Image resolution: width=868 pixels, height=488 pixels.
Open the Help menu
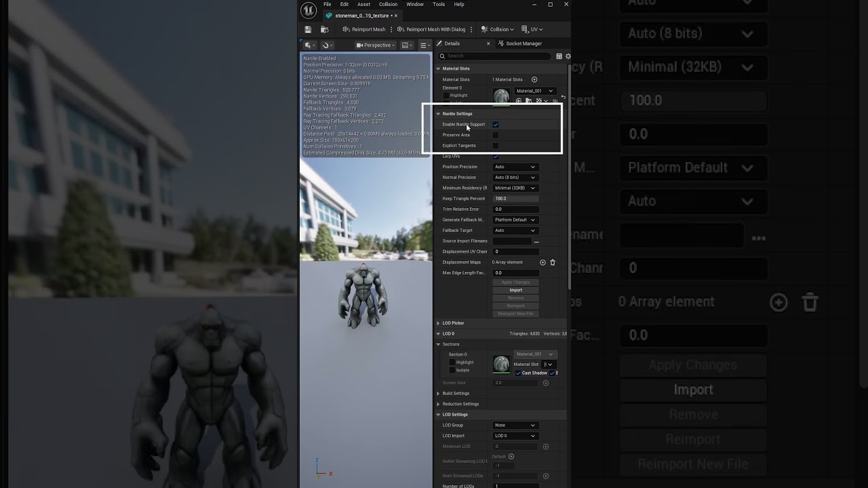coord(459,4)
